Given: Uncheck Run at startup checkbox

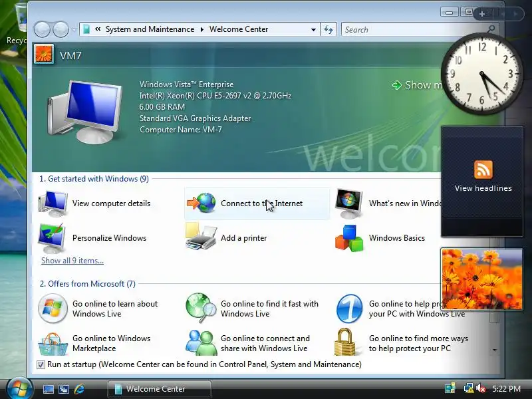Looking at the screenshot, I should click(41, 364).
